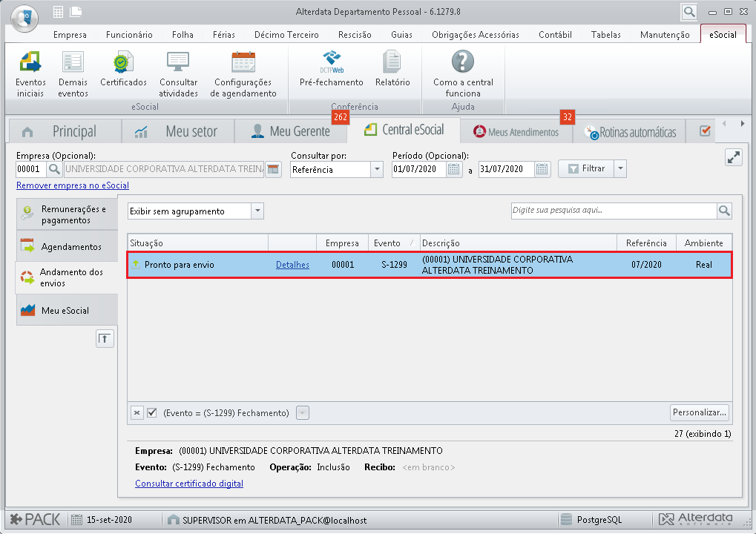Image resolution: width=756 pixels, height=534 pixels.
Task: Click the Digite sua pesquisa aqui field
Action: (x=614, y=211)
